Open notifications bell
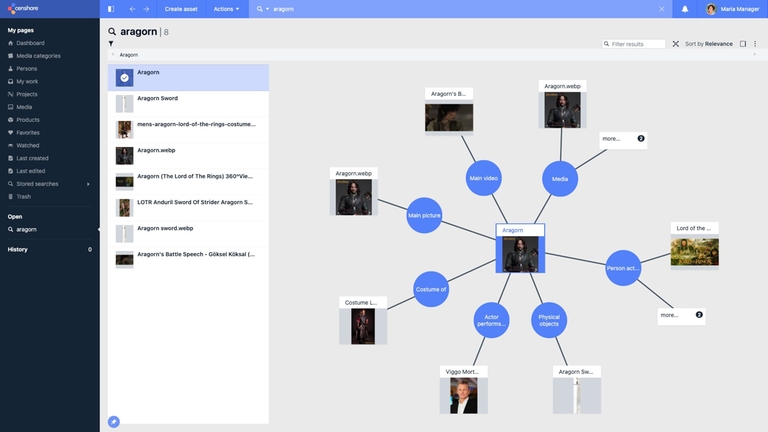768x432 pixels. (x=685, y=9)
